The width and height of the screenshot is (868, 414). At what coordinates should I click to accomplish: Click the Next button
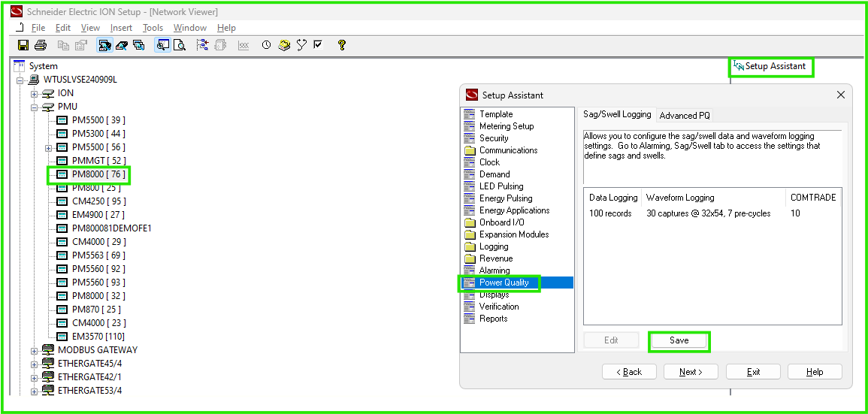coord(691,372)
